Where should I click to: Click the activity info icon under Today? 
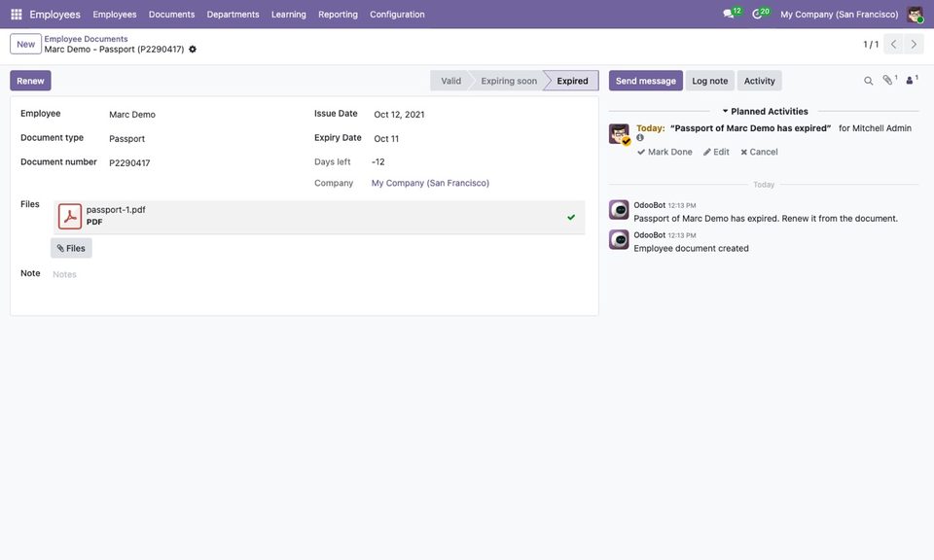[x=640, y=137]
